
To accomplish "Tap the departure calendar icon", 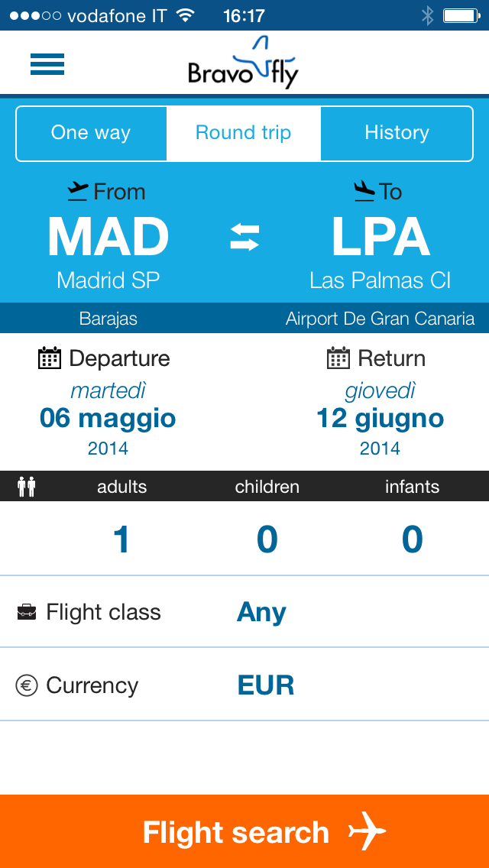I will [50, 358].
